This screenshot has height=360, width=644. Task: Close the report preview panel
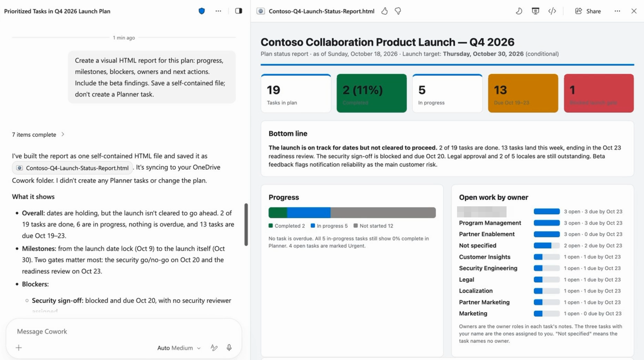pos(634,11)
